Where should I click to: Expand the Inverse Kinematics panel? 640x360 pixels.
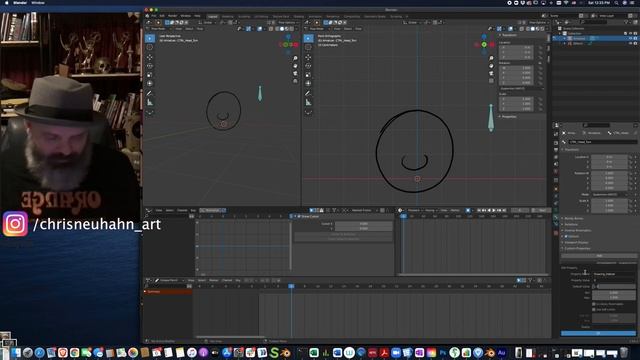[x=577, y=231]
